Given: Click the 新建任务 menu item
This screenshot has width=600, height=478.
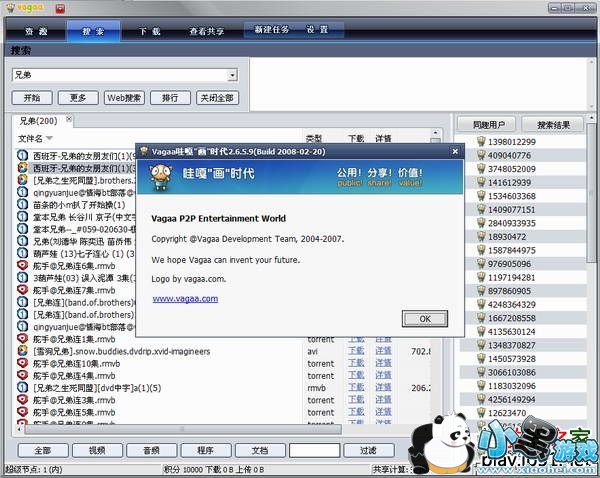Looking at the screenshot, I should 272,29.
